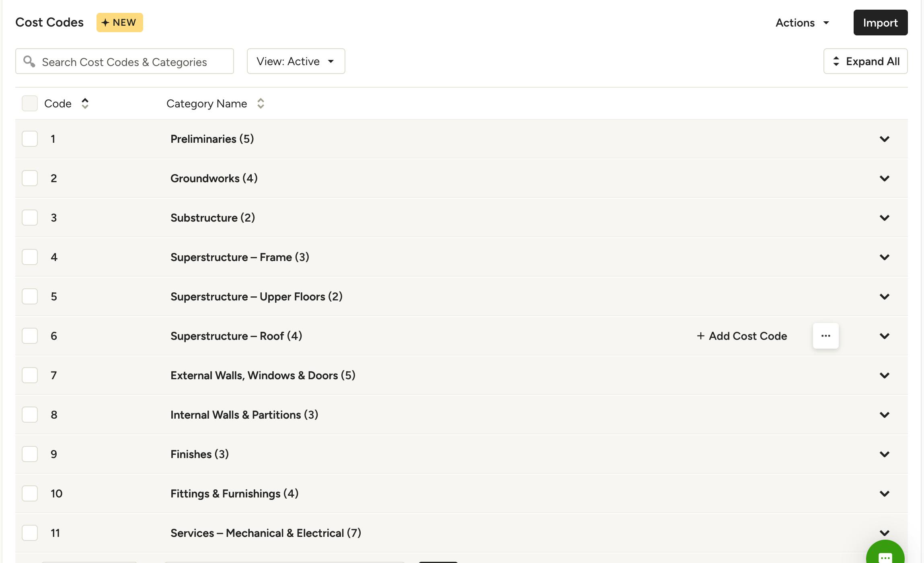
Task: Tick the checkbox for Groundworks row
Action: click(x=30, y=178)
